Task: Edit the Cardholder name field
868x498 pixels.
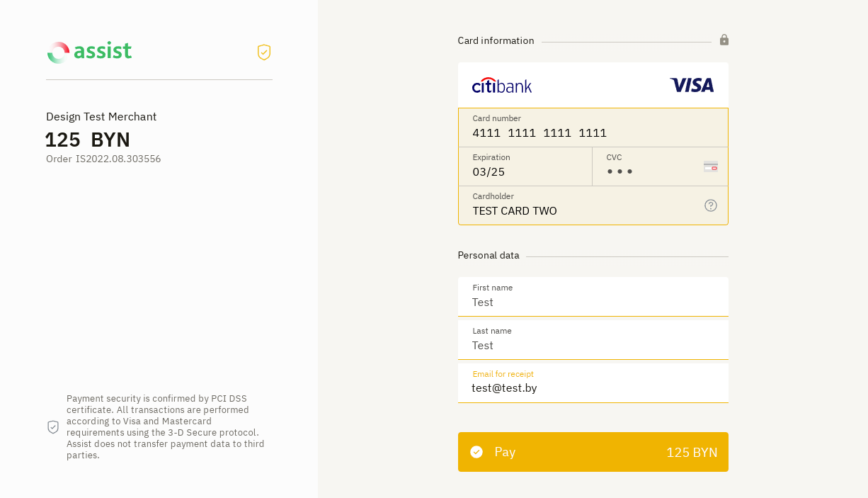Action: 581,210
